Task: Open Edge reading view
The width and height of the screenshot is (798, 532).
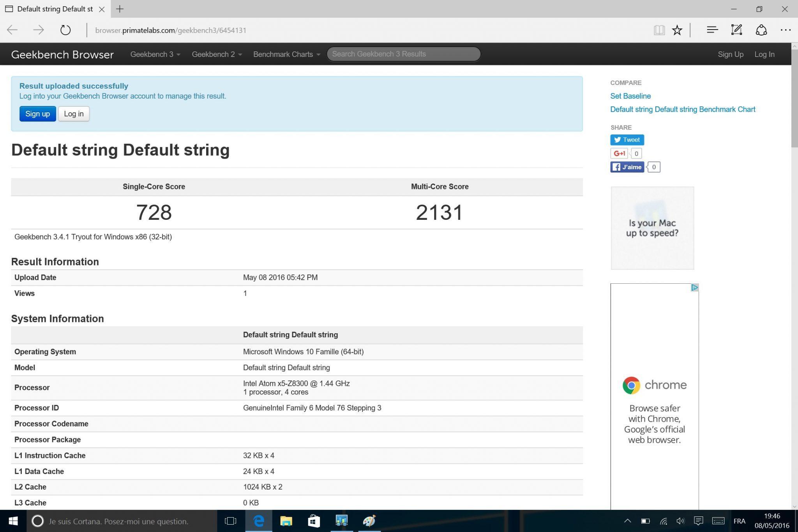Action: [659, 30]
